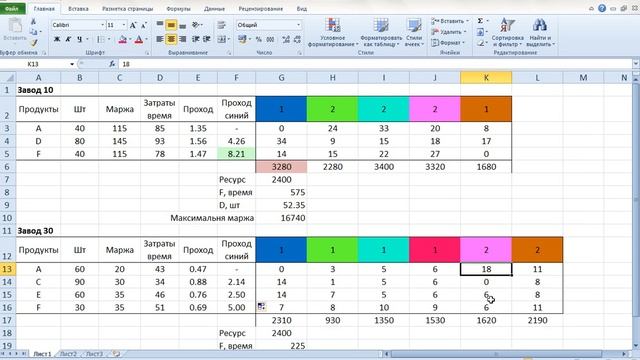Click the Format Painter brush icon
640x360 pixels.
pos(33,42)
